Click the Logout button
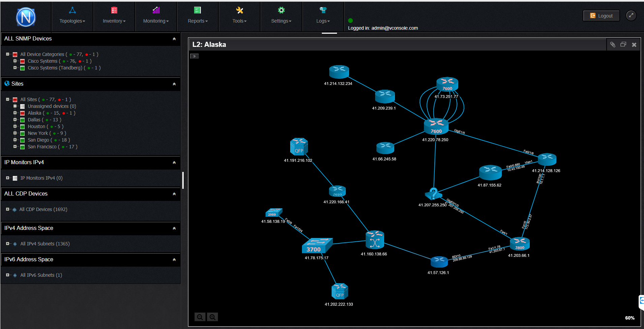 click(601, 16)
